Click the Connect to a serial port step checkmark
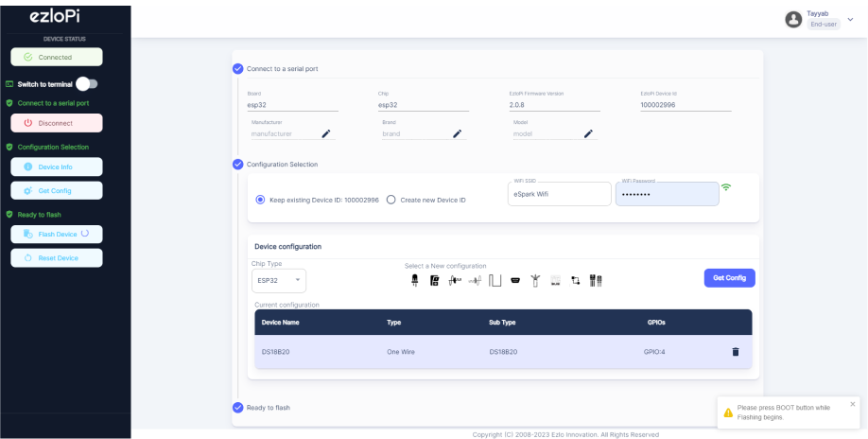The width and height of the screenshot is (868, 439). 238,69
